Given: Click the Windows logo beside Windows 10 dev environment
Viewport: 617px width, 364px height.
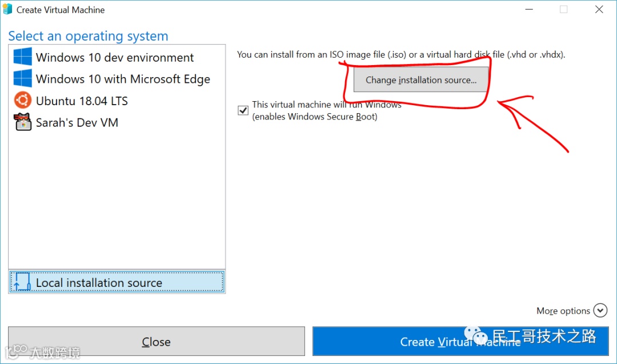Looking at the screenshot, I should [22, 57].
